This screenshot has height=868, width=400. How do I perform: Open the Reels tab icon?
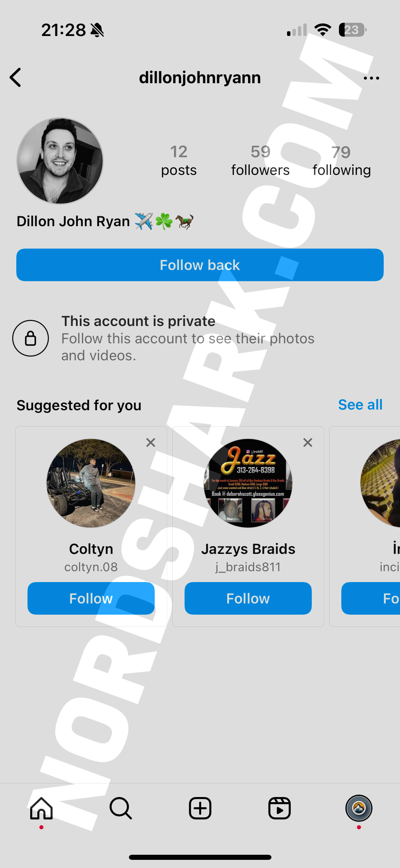279,808
